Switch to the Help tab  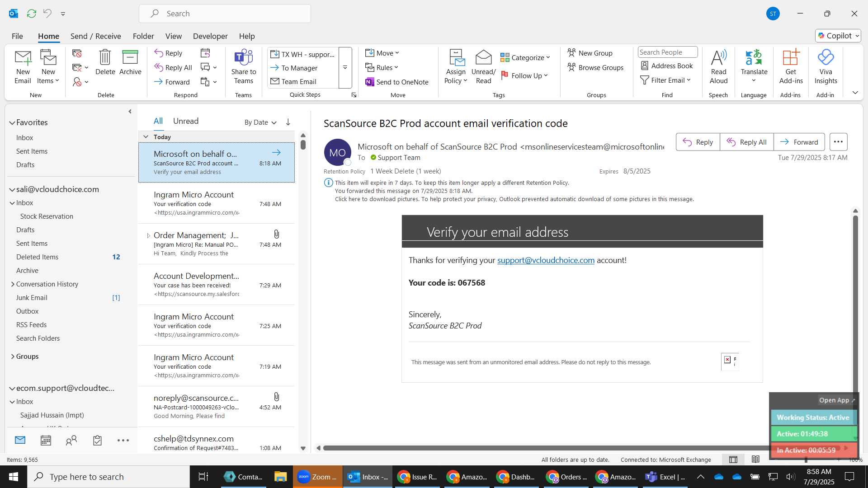coord(247,36)
